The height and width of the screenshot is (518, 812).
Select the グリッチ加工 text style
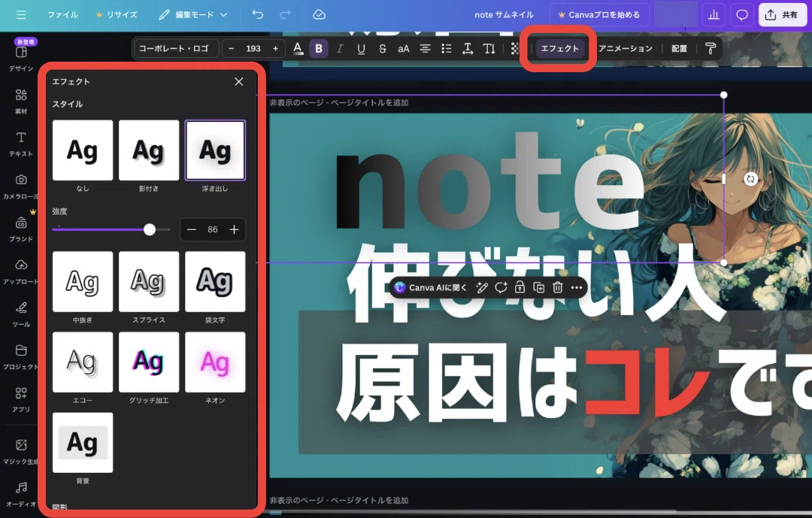coord(149,362)
